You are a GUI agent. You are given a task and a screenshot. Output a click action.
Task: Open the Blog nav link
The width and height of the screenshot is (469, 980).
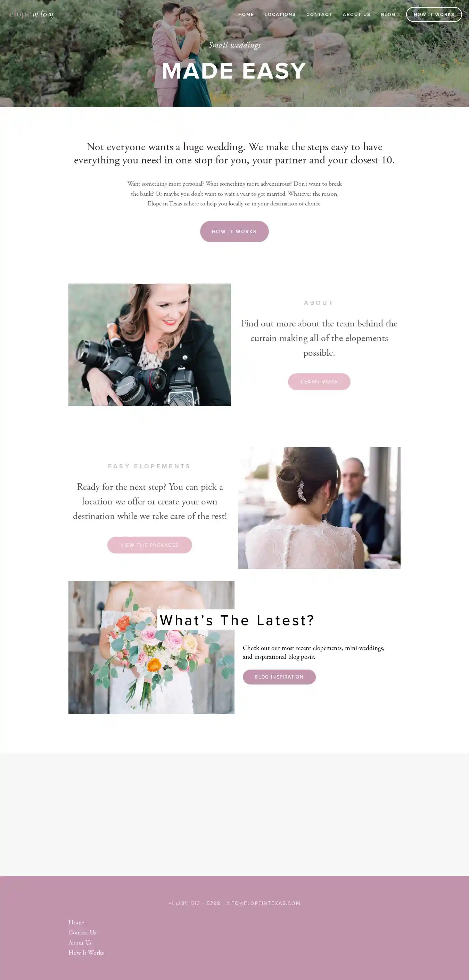coord(388,15)
